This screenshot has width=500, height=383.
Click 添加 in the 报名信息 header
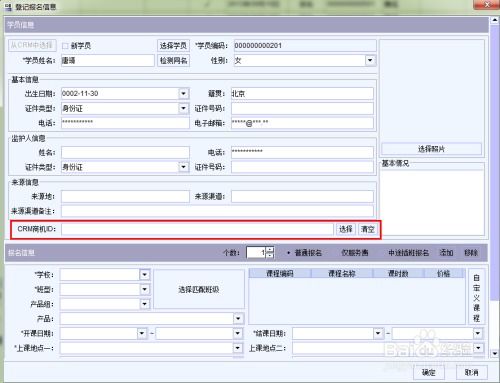click(446, 253)
